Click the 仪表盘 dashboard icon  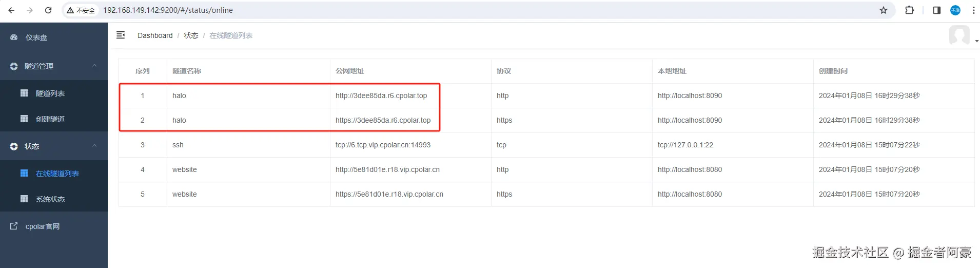pyautogui.click(x=14, y=37)
